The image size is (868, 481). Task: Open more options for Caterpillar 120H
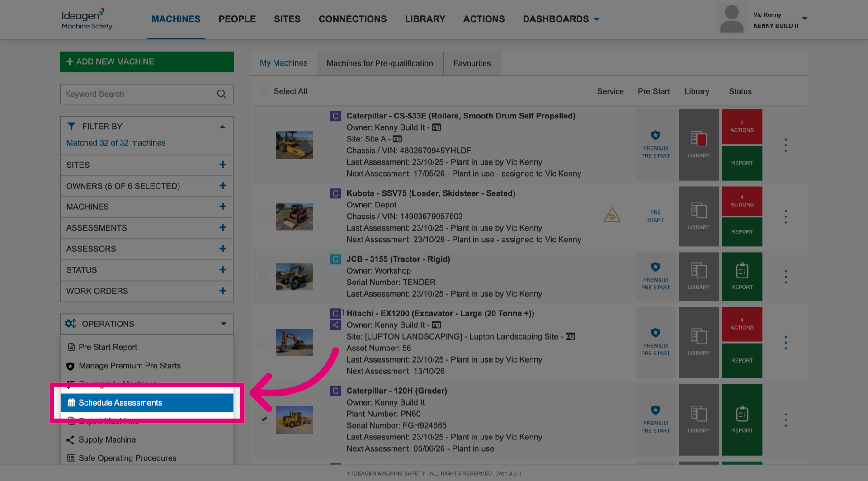pyautogui.click(x=786, y=420)
